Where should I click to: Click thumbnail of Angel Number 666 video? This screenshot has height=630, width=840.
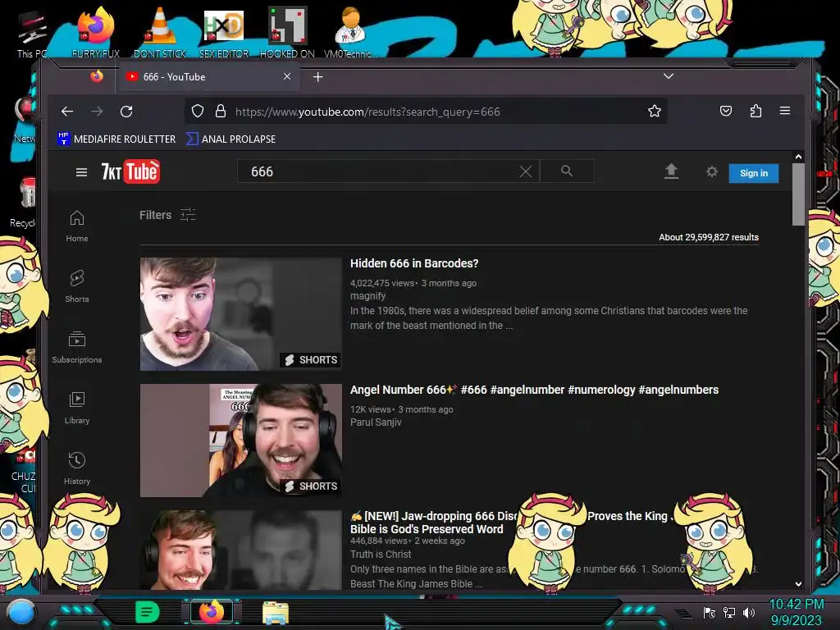point(240,441)
